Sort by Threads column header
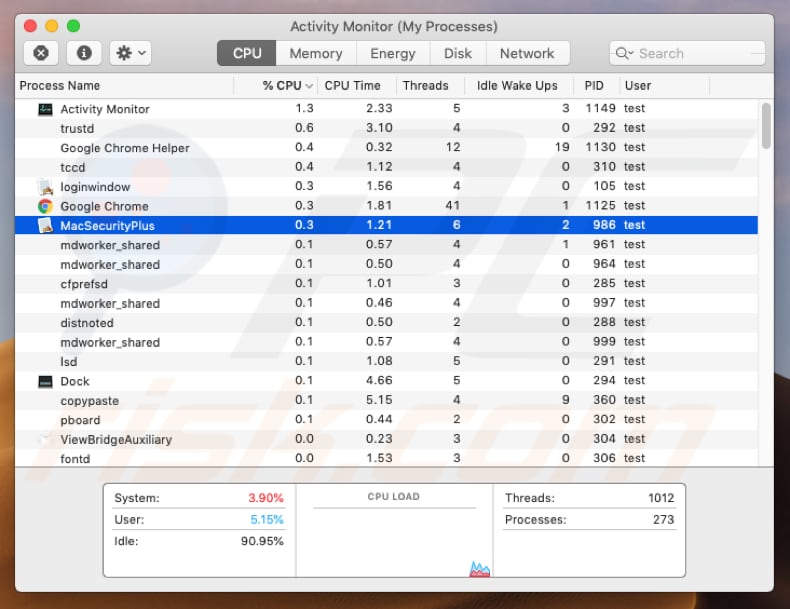The image size is (790, 609). click(x=430, y=86)
